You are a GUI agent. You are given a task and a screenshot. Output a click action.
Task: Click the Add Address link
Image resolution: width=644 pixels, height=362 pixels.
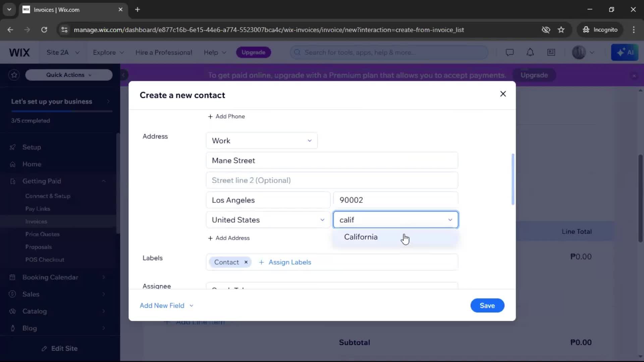[229, 238]
